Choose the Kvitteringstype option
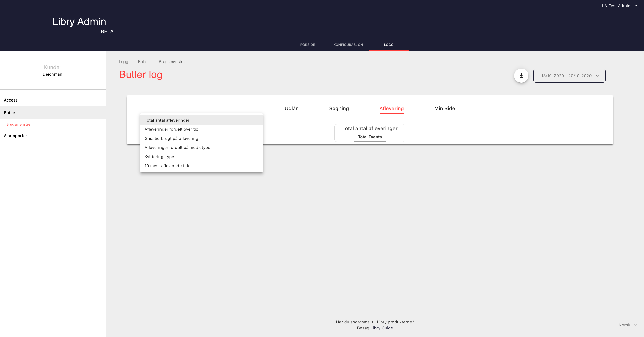The image size is (644, 337). pos(159,157)
